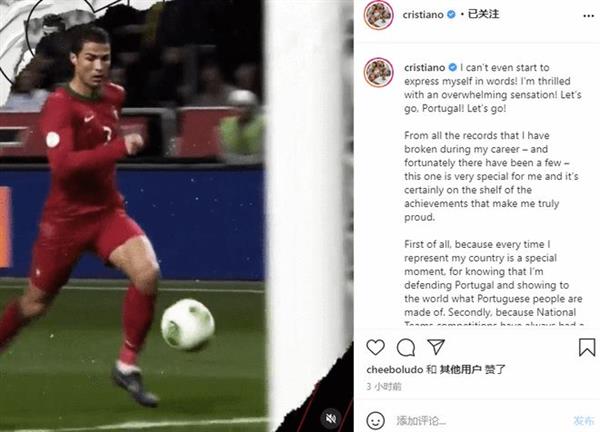Screen dimensions: 600x432
Task: Open cristiano's avatar beside the caption
Action: pyautogui.click(x=378, y=72)
